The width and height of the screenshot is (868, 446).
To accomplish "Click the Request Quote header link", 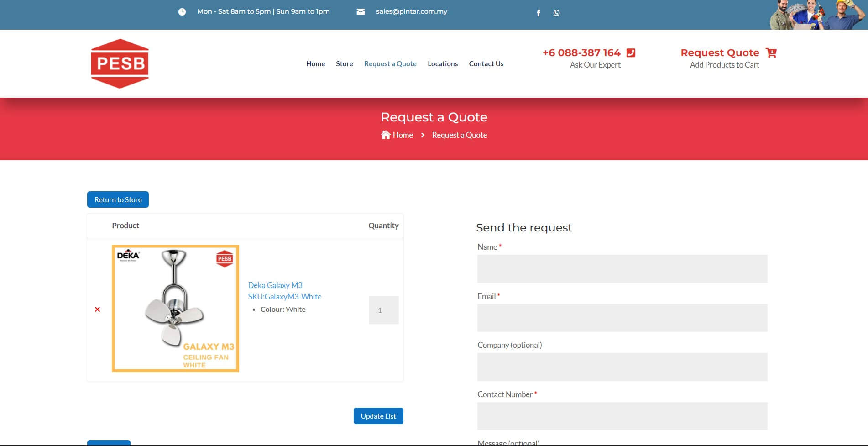I will (720, 52).
